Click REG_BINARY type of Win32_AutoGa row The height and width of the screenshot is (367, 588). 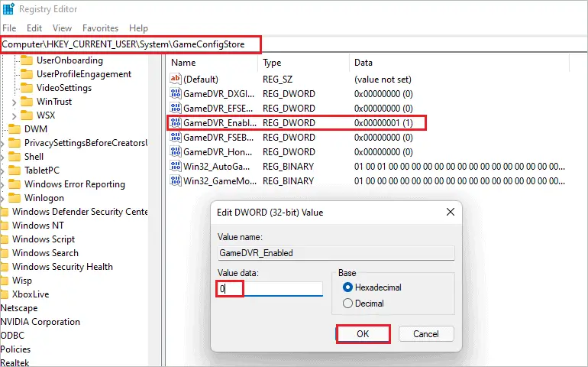(x=288, y=167)
